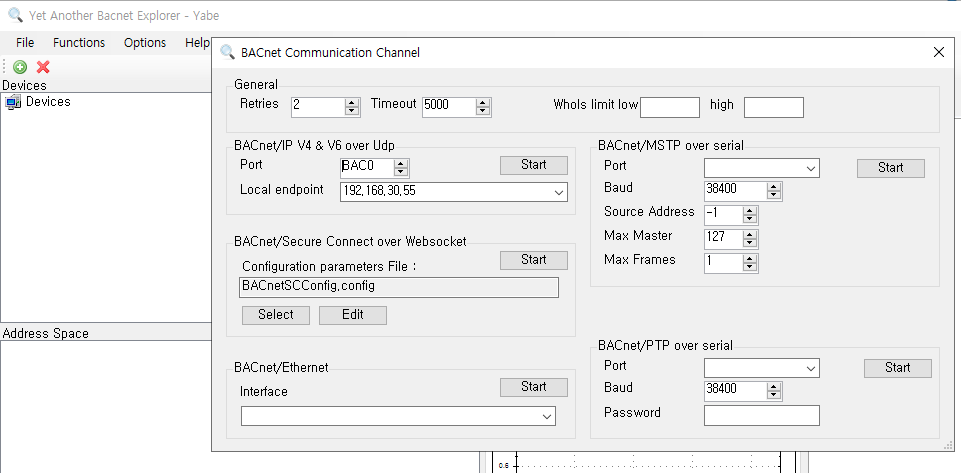Expand the BACnet/MSTP Port dropdown
The width and height of the screenshot is (961, 473).
pos(810,168)
